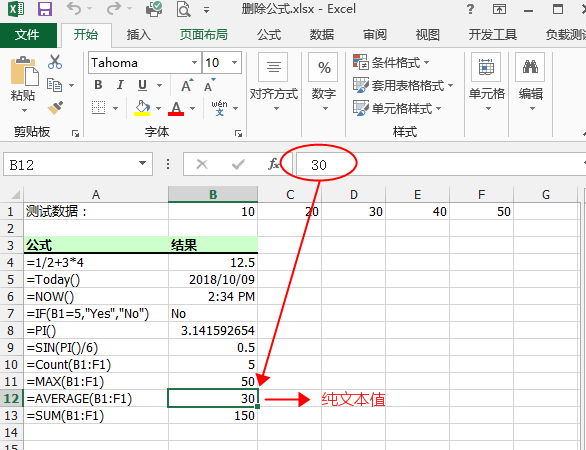Increase the font size
This screenshot has height=450, width=586.
point(187,86)
